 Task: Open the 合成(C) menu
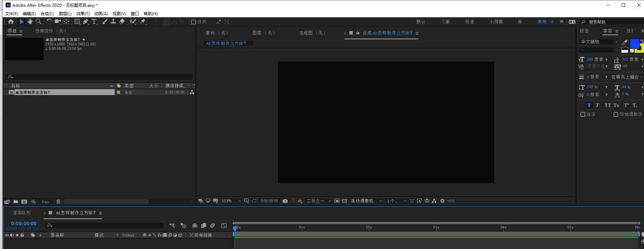pos(47,14)
